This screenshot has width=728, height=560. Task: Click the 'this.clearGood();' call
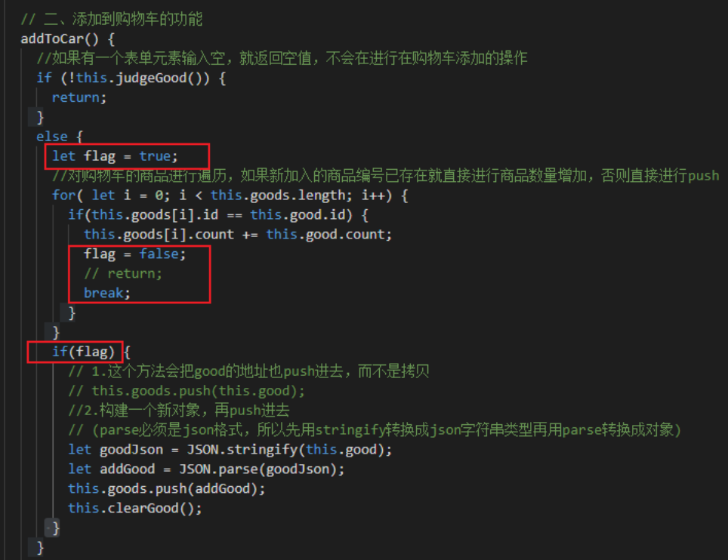[135, 509]
